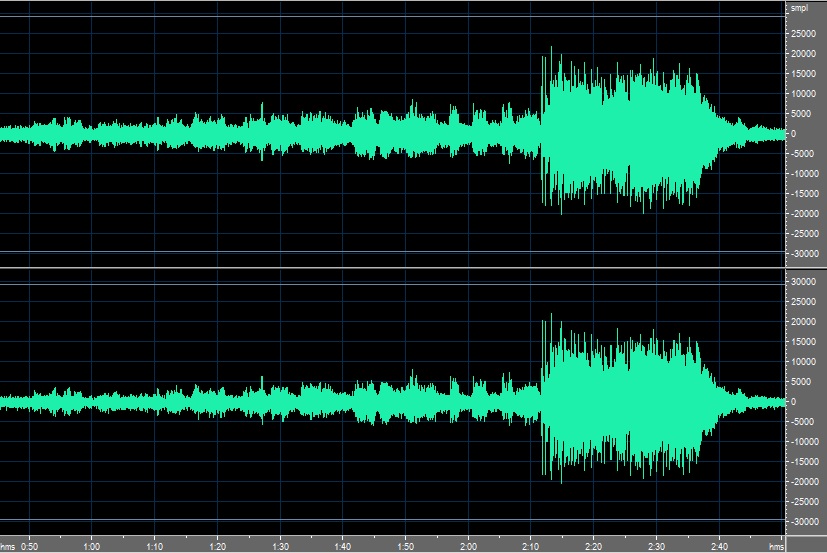Click -5000 on the lower channel scale

803,422
